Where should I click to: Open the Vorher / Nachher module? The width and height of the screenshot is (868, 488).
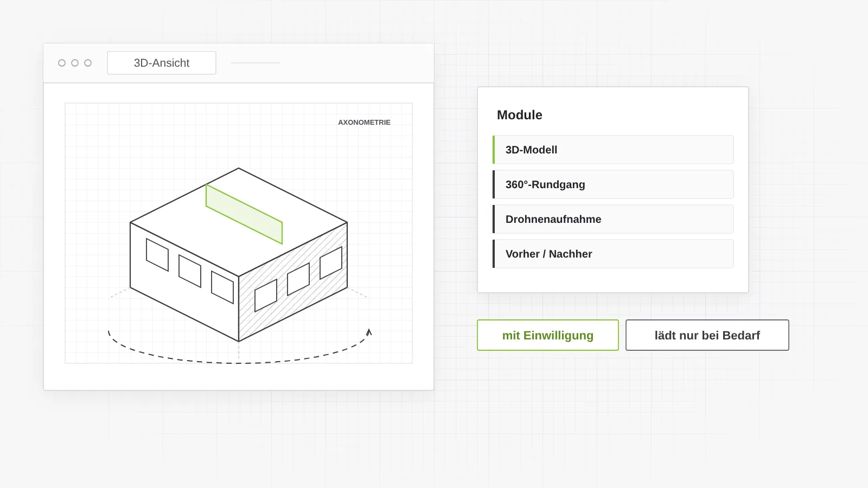click(613, 254)
